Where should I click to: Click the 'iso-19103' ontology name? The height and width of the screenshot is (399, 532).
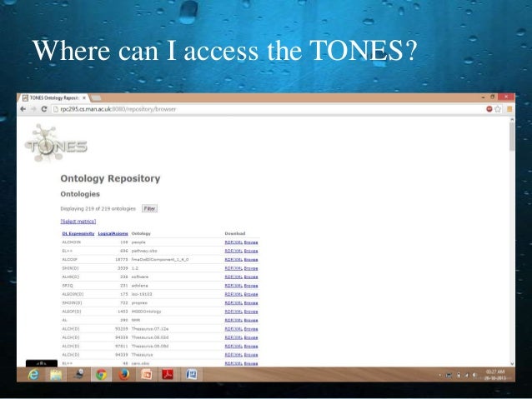pos(142,294)
